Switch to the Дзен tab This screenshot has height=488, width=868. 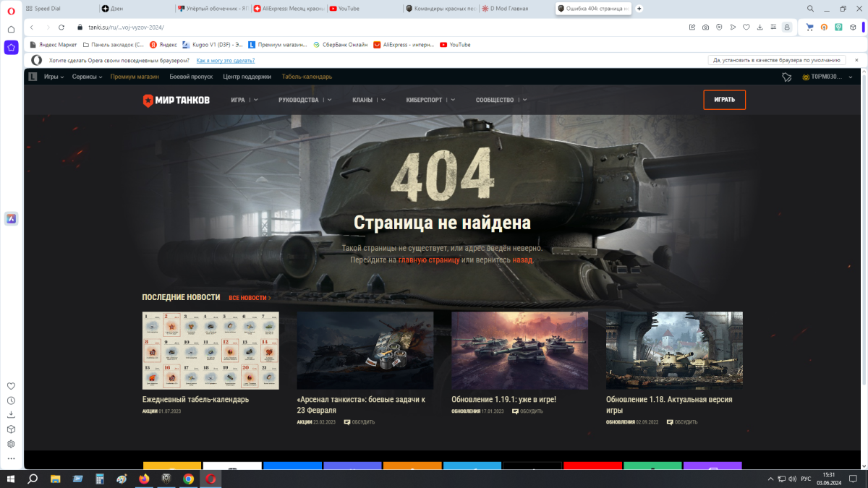[135, 9]
